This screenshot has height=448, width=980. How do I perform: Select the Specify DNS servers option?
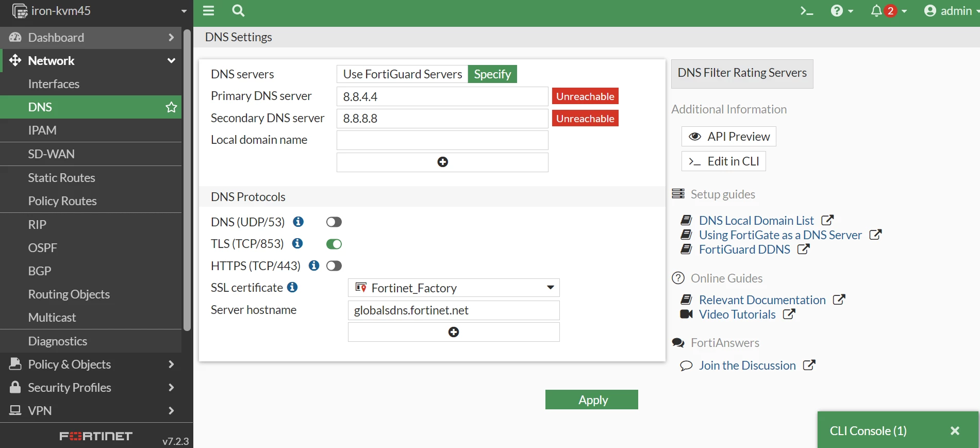[x=492, y=74]
